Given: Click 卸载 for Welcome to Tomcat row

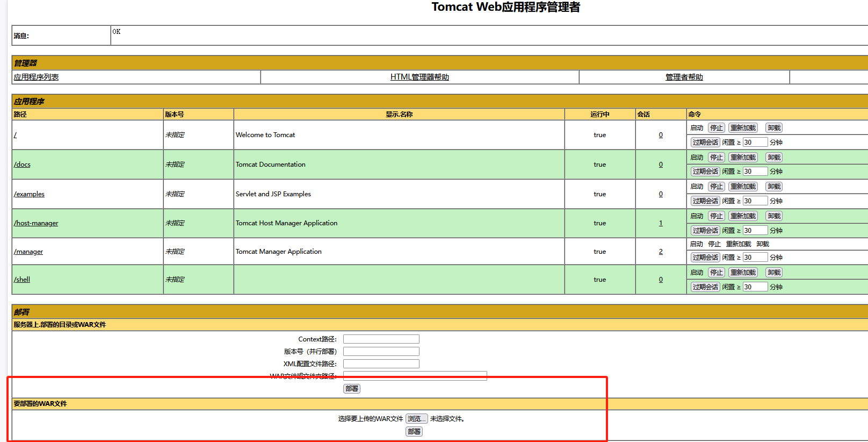Looking at the screenshot, I should [x=774, y=128].
